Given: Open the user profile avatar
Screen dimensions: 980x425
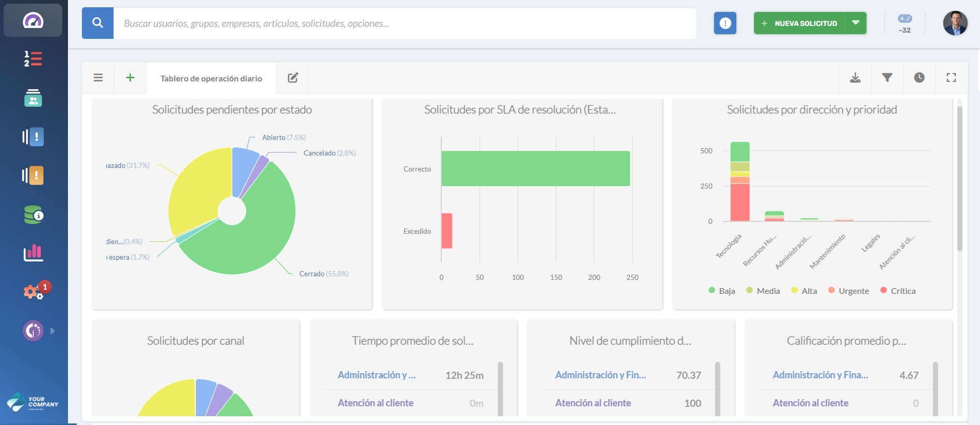Looking at the screenshot, I should coord(955,23).
